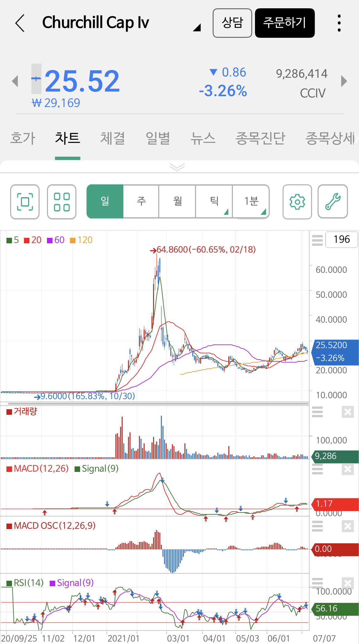Toggle the 20-day moving average legend
Viewport: 359px width, 644px height.
[33, 240]
